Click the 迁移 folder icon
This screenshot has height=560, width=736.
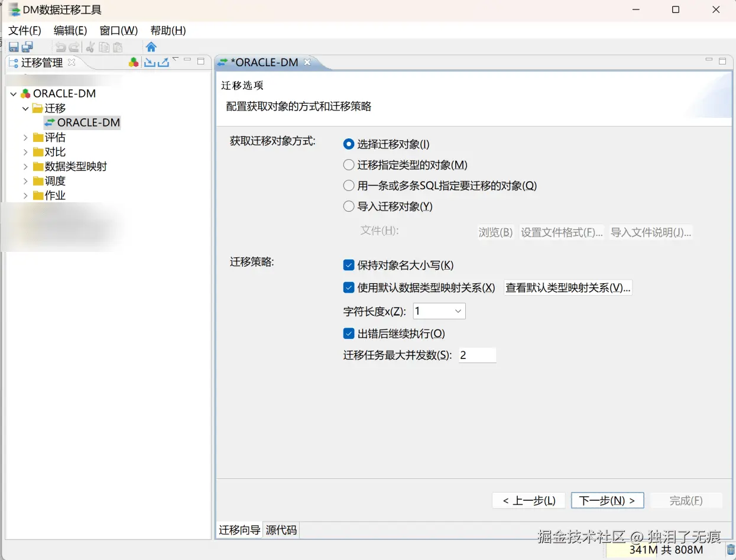(x=38, y=108)
